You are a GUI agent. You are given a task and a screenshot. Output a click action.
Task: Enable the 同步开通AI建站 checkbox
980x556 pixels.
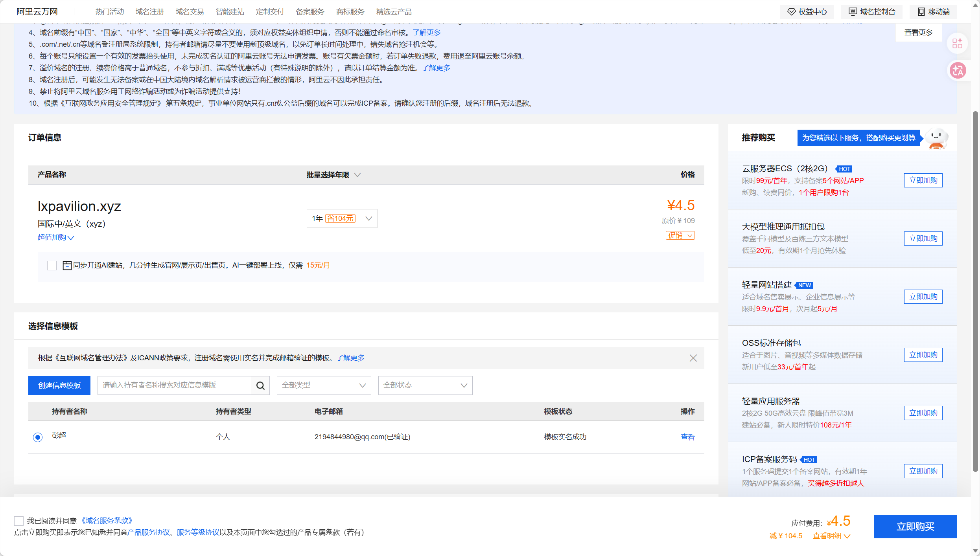pos(52,266)
